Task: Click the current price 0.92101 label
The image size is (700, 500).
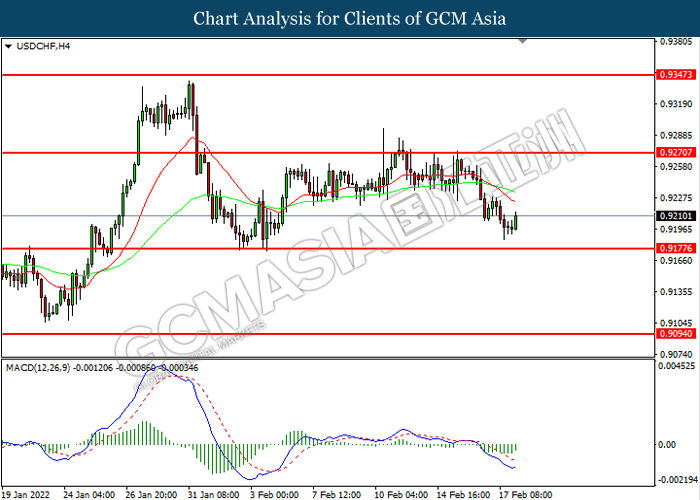Action: pyautogui.click(x=676, y=216)
